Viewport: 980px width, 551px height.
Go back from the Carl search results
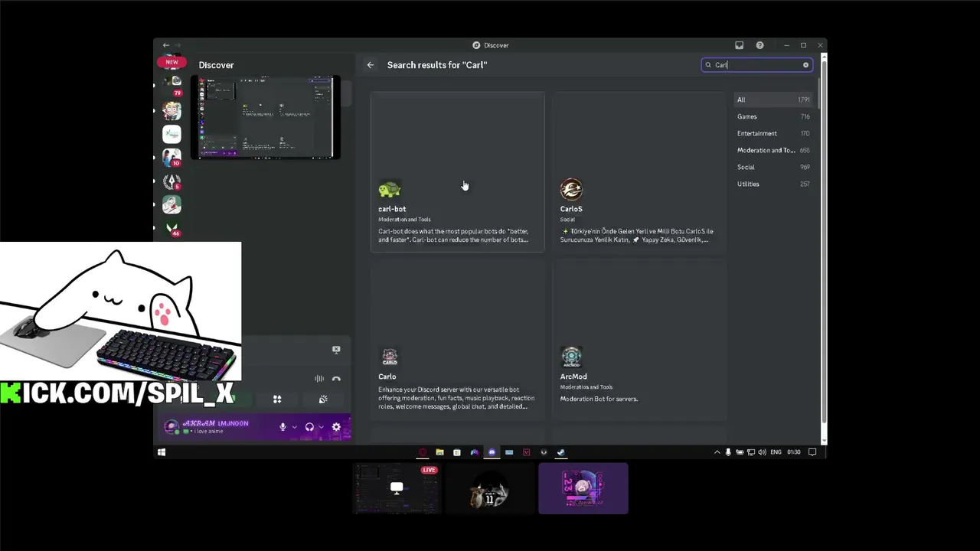coord(371,65)
